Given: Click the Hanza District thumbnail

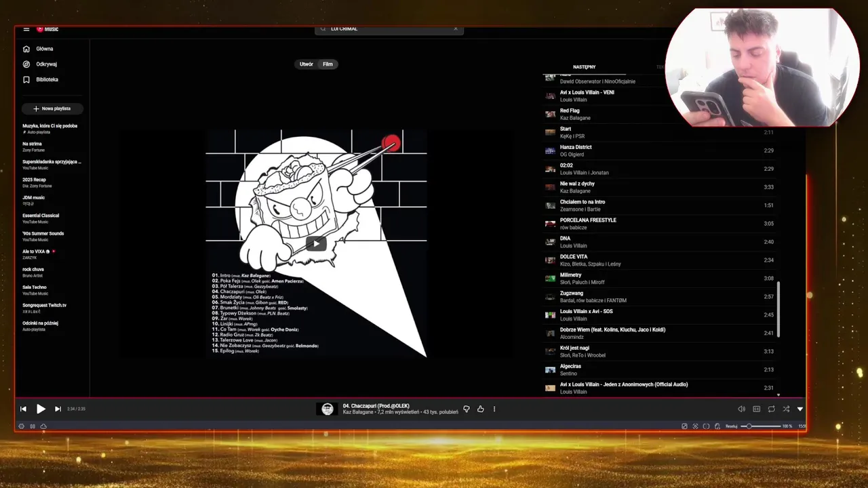Looking at the screenshot, I should [x=550, y=150].
